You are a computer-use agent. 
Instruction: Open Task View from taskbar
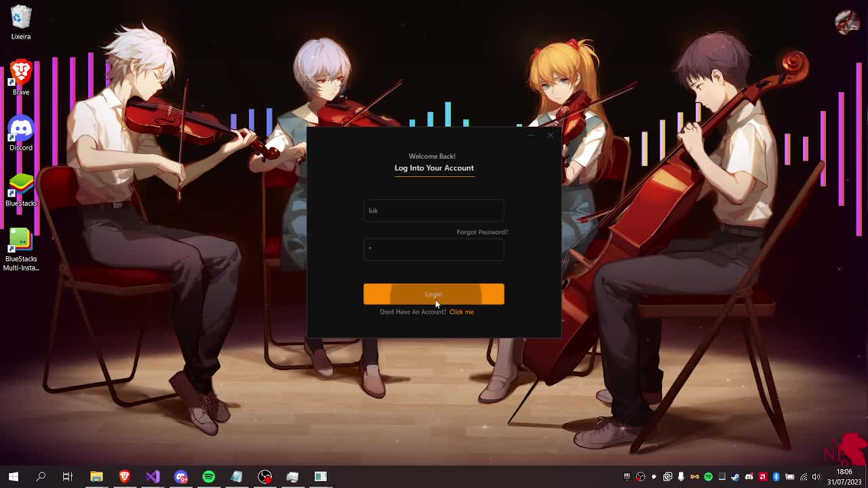(68, 476)
